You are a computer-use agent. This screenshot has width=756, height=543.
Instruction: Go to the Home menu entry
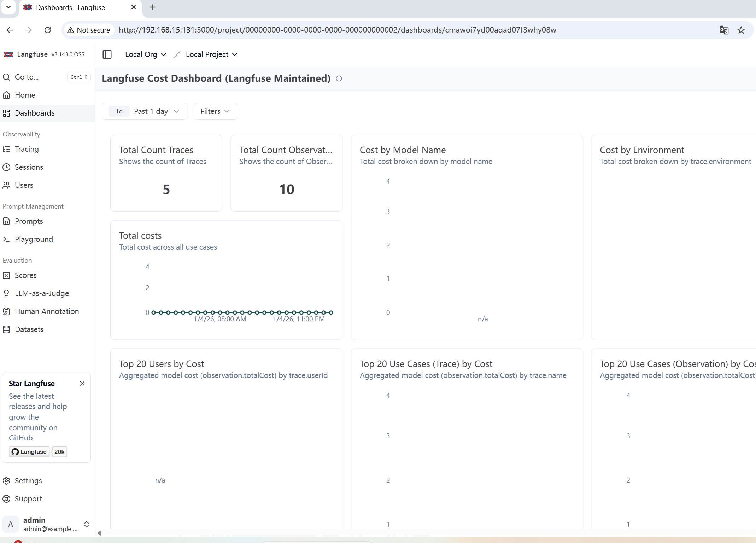(25, 95)
